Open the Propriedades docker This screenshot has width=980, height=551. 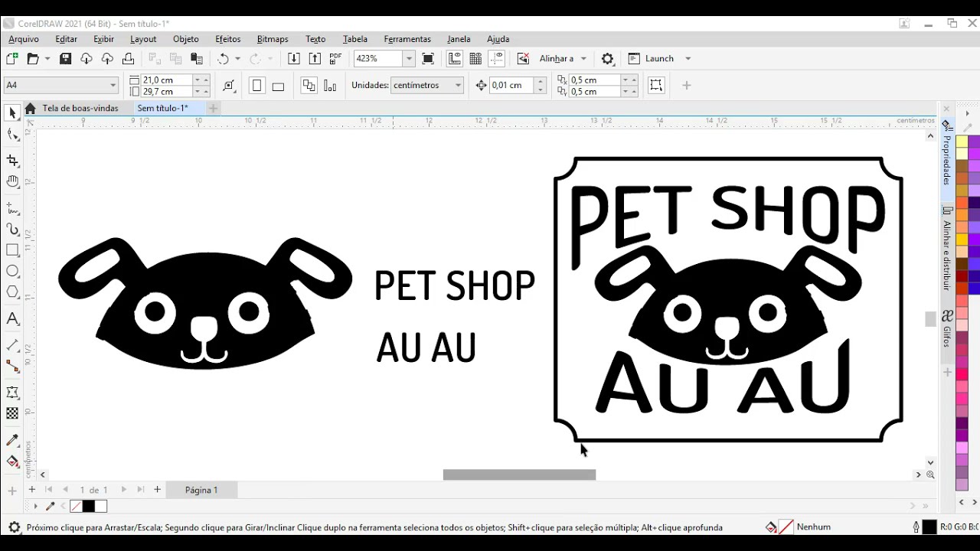947,160
